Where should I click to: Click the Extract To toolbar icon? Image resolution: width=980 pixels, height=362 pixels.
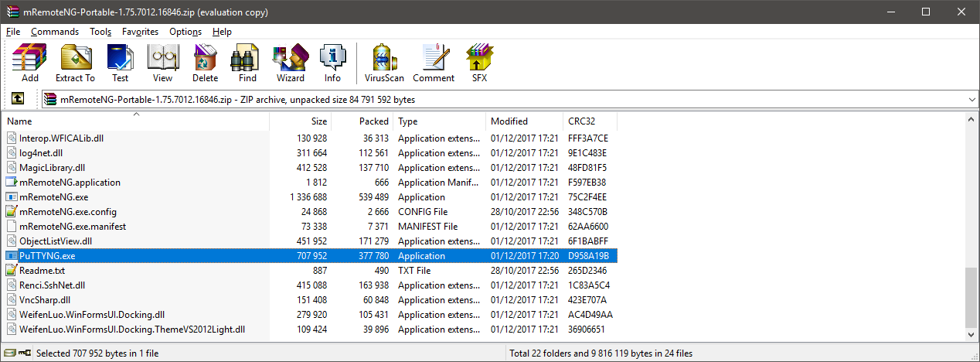tap(75, 63)
